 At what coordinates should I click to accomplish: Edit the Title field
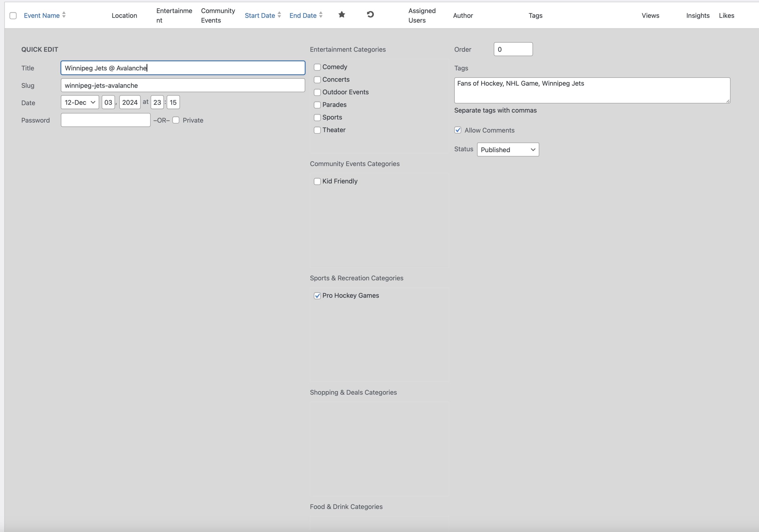(x=183, y=68)
